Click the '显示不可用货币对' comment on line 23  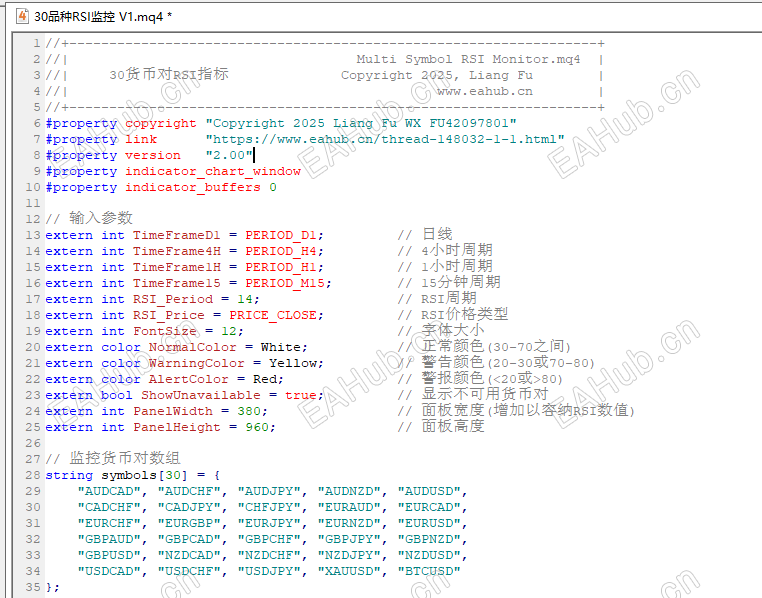(x=485, y=394)
